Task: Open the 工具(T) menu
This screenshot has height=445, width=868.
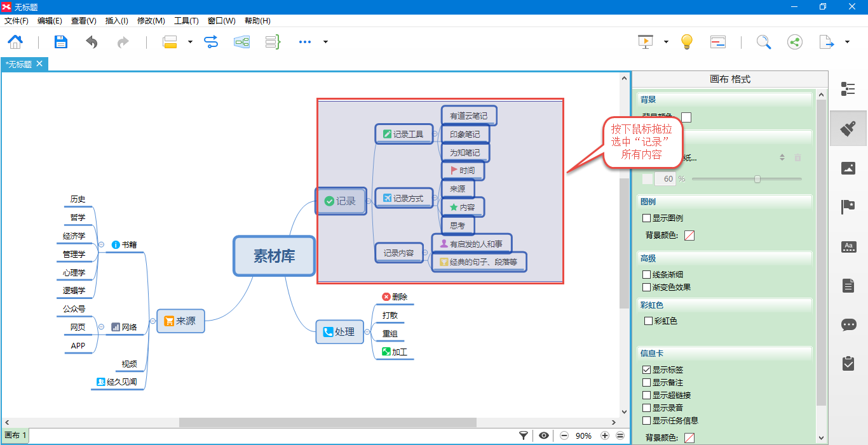Action: point(186,21)
